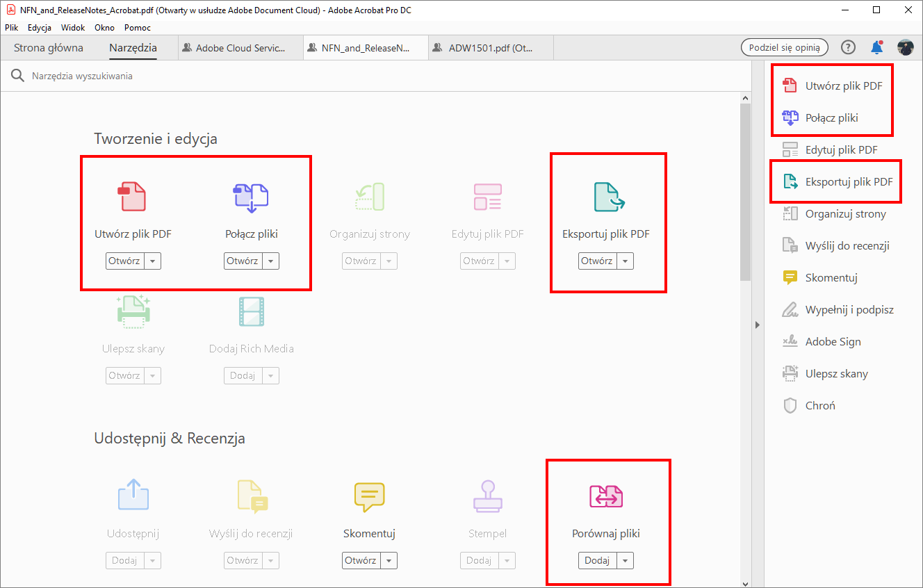923x588 pixels.
Task: Click Dodaj button under Stempel
Action: [480, 561]
